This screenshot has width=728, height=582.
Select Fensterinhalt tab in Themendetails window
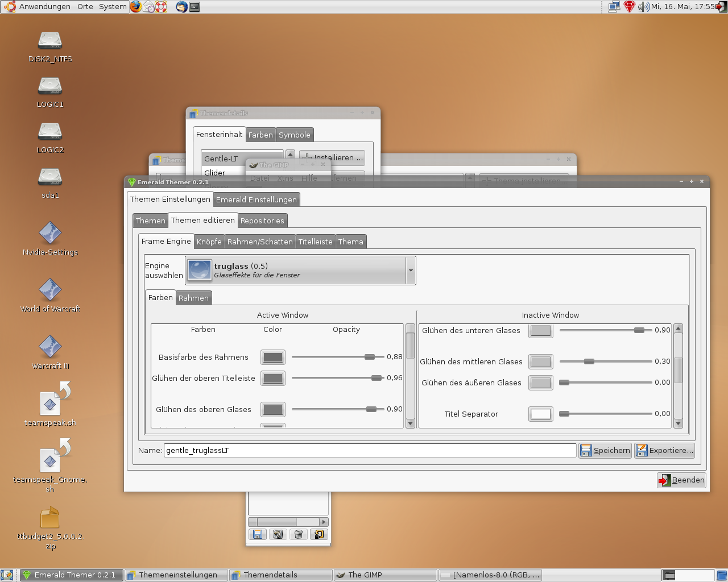point(220,134)
